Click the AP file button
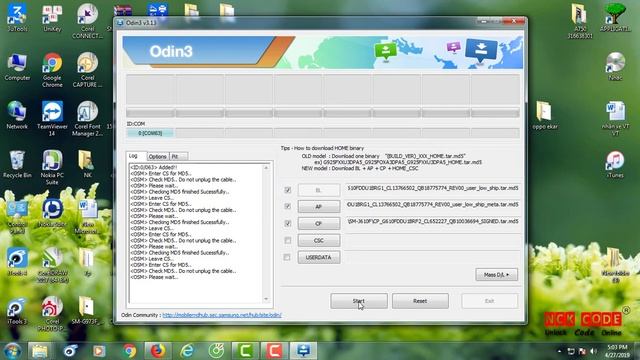 [x=319, y=207]
